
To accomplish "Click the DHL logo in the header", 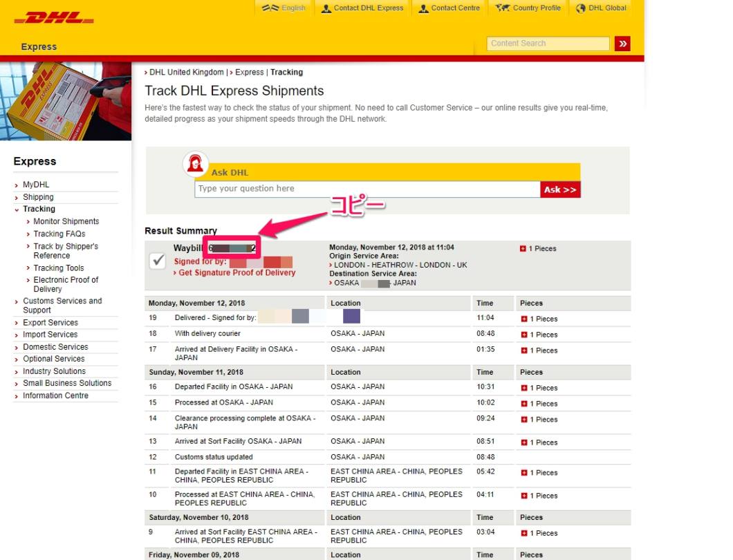I will pyautogui.click(x=54, y=18).
